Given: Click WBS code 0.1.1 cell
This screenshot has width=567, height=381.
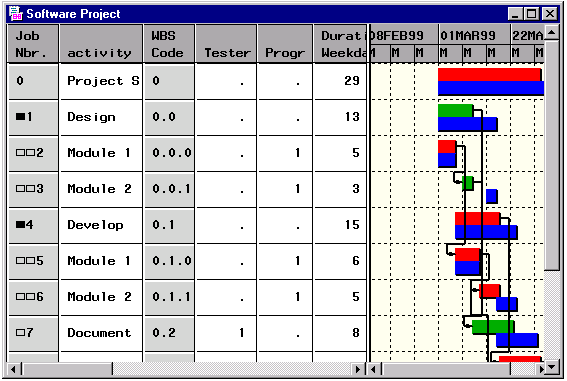Looking at the screenshot, I should (170, 297).
